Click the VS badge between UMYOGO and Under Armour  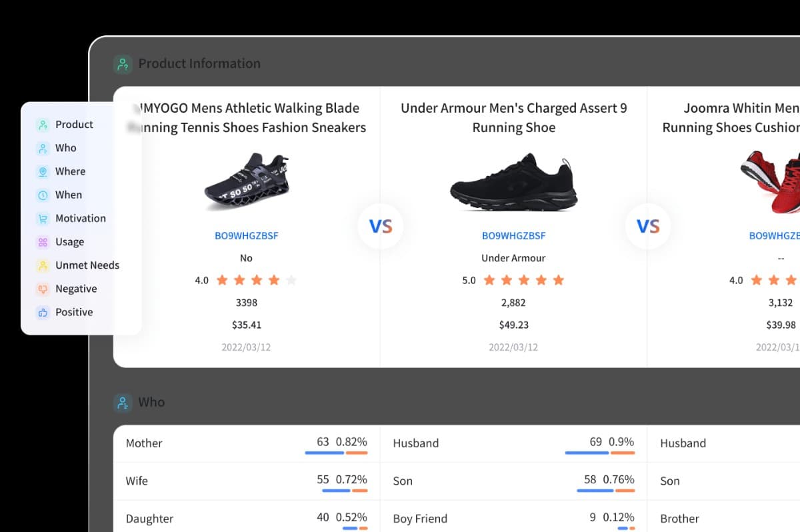(x=381, y=227)
